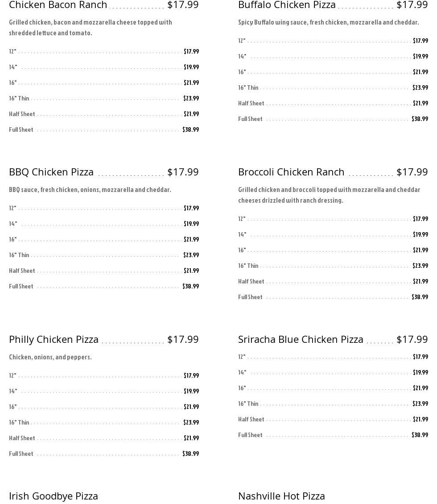Open the Buffalo Chicken Pizza title
Screen dimensions: 437x504
coord(287,5)
